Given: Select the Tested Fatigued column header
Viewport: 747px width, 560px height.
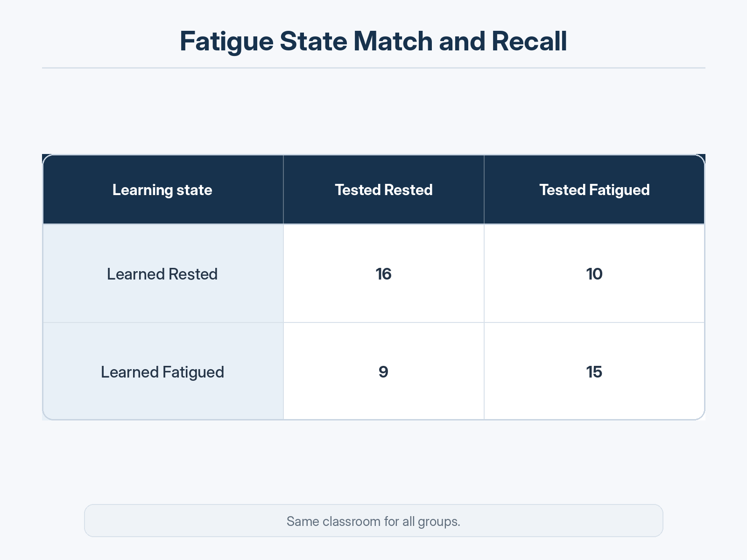Looking at the screenshot, I should [x=594, y=189].
